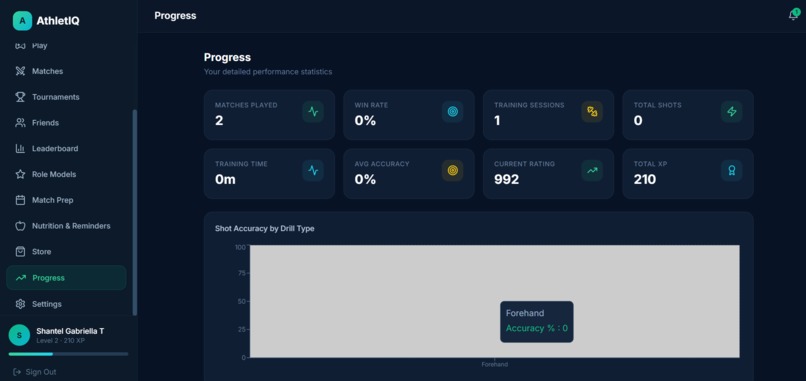This screenshot has width=806, height=381.
Task: Click the Match Prep calendar icon
Action: point(20,200)
